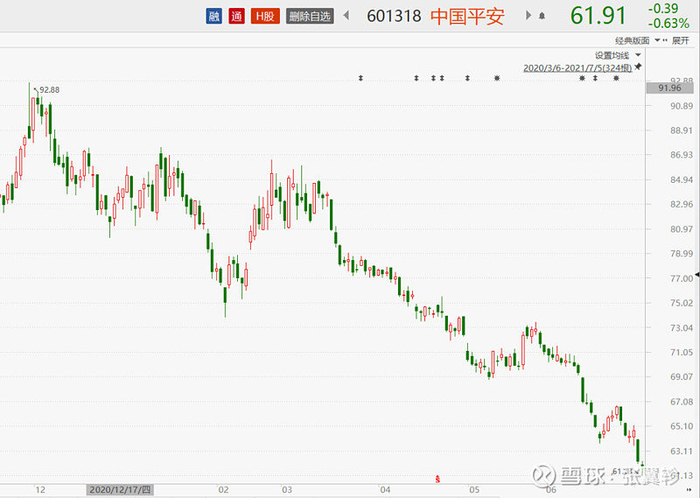
Task: Click the small black arrow on right edge
Action: click(x=697, y=274)
